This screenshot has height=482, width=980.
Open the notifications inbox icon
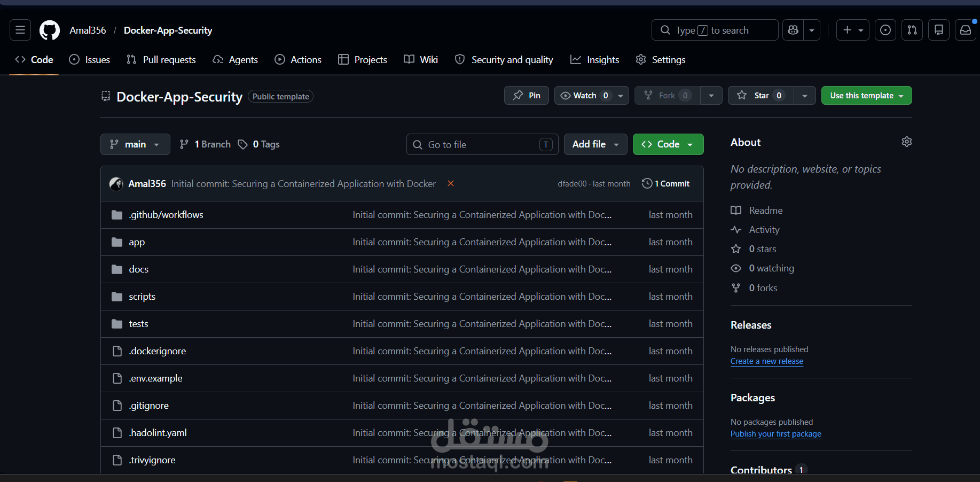pyautogui.click(x=966, y=30)
